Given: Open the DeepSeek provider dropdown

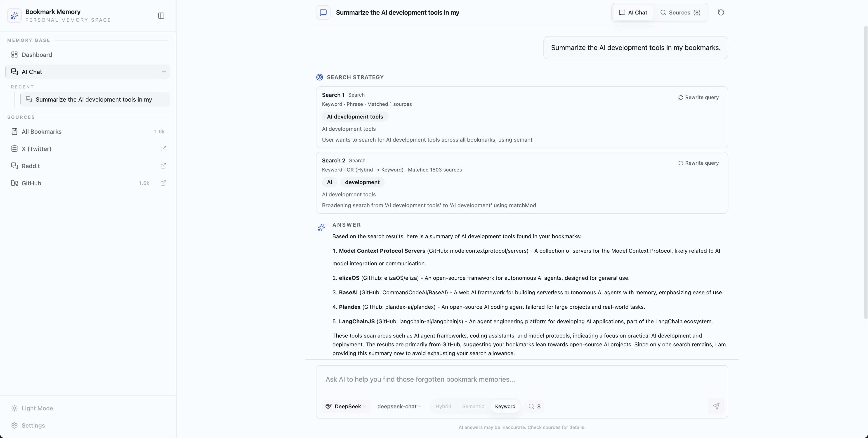Looking at the screenshot, I should click(x=346, y=406).
